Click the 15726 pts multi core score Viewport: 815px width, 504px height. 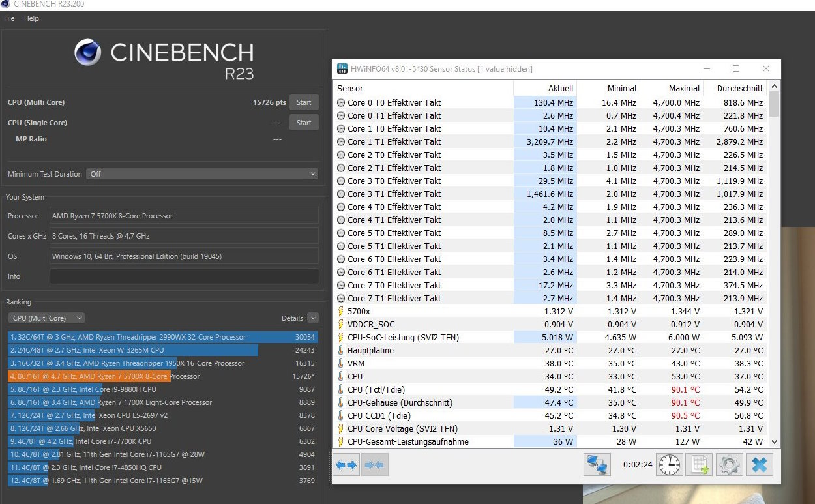(269, 102)
